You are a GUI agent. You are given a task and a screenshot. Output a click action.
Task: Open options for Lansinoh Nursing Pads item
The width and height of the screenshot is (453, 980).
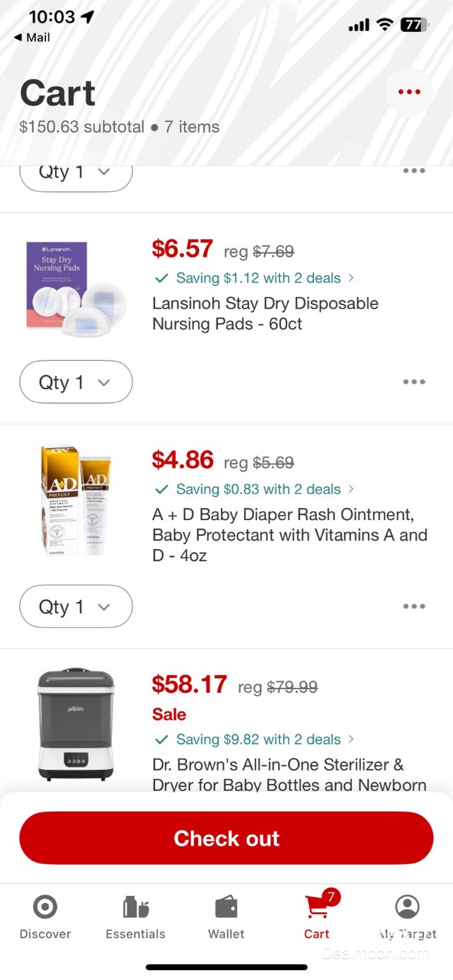(414, 382)
